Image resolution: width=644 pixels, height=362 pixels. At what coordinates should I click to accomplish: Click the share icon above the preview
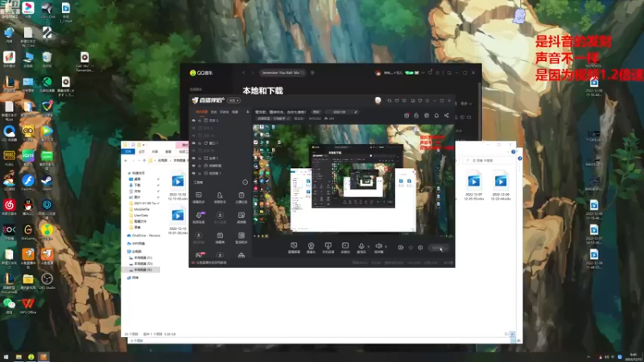click(447, 115)
